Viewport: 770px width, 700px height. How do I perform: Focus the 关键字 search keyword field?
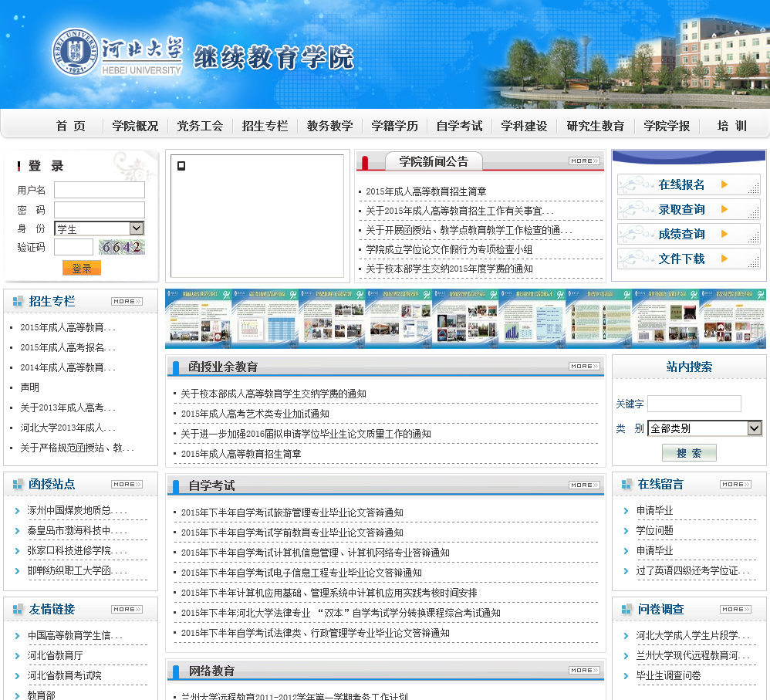694,404
